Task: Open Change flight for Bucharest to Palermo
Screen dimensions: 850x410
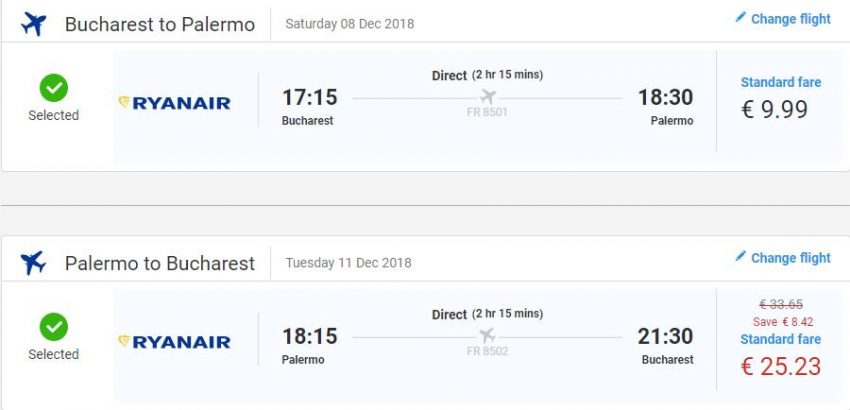Action: pyautogui.click(x=790, y=19)
